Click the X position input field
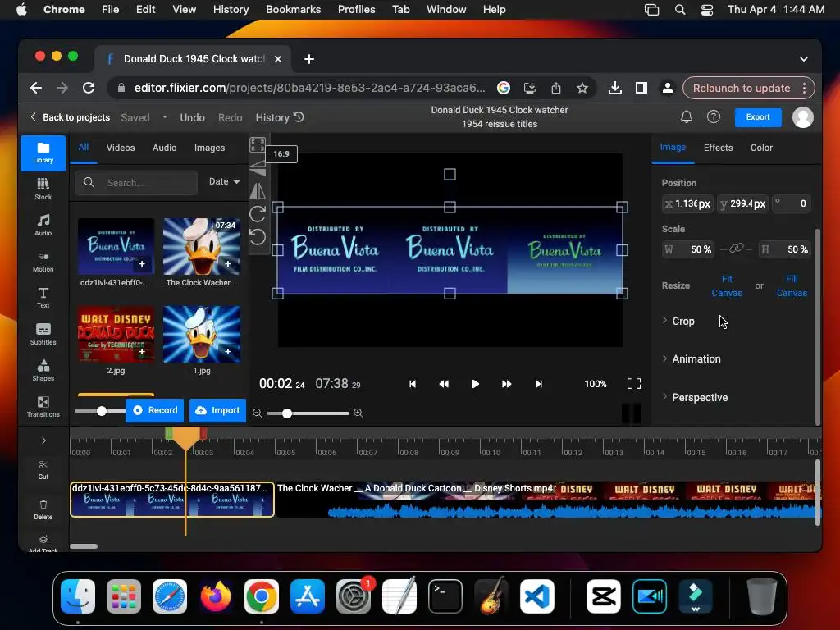840x630 pixels. (x=687, y=203)
